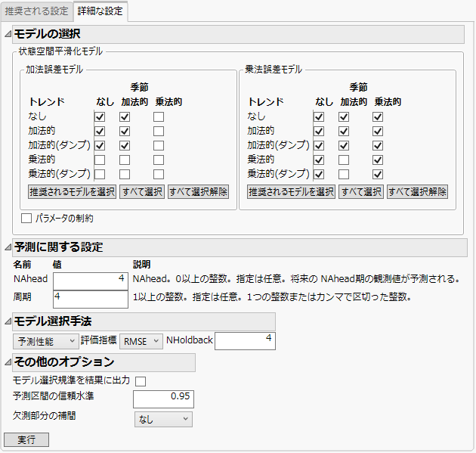Viewport: 476px width, 453px height.
Task: Click the 周期 value field
Action: pos(91,299)
